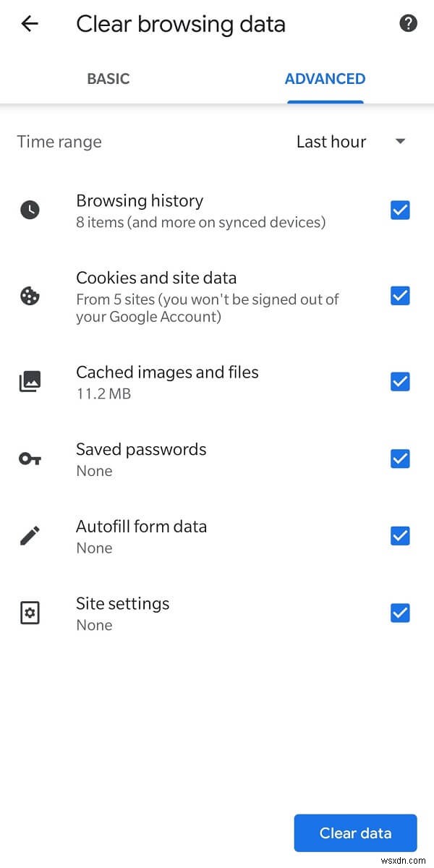Screen dimensions: 434x868
Task: Switch to the BASIC tab
Action: [109, 79]
